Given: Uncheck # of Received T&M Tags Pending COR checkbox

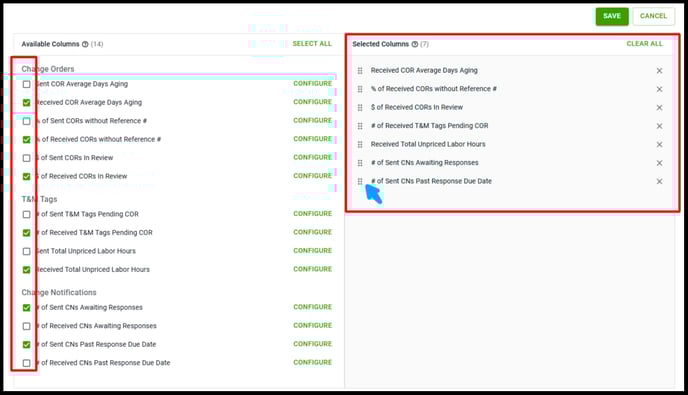Looking at the screenshot, I should point(26,233).
